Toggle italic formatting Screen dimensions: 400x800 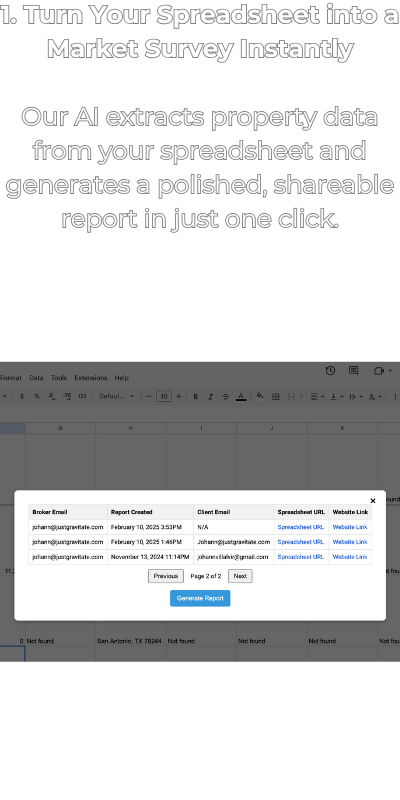210,396
